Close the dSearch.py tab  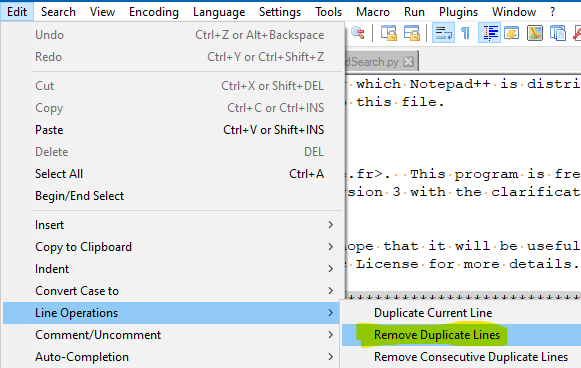point(408,62)
